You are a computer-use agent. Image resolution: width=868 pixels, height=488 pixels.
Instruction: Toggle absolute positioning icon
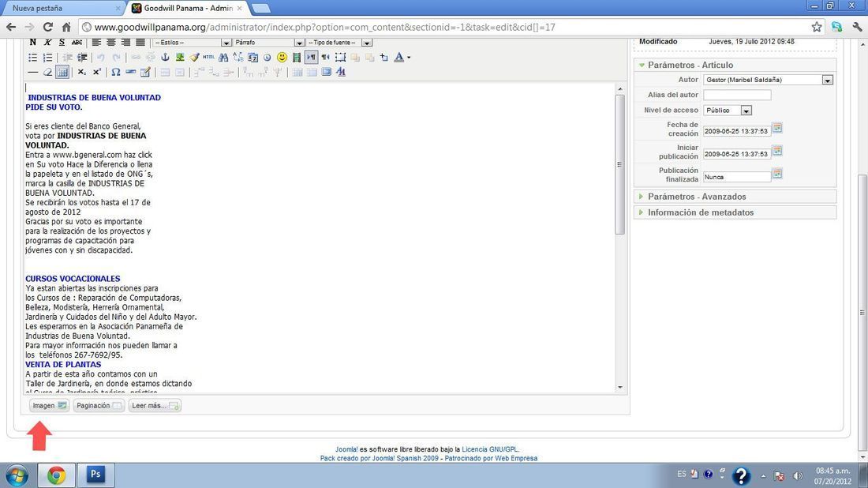[x=383, y=57]
